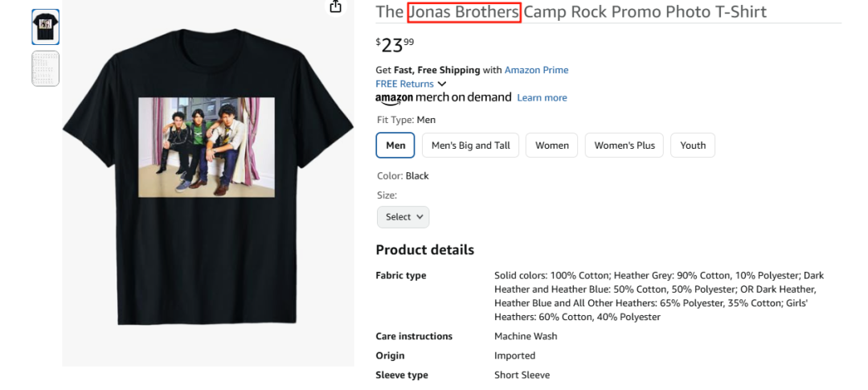Select the Women fit type option

click(551, 146)
